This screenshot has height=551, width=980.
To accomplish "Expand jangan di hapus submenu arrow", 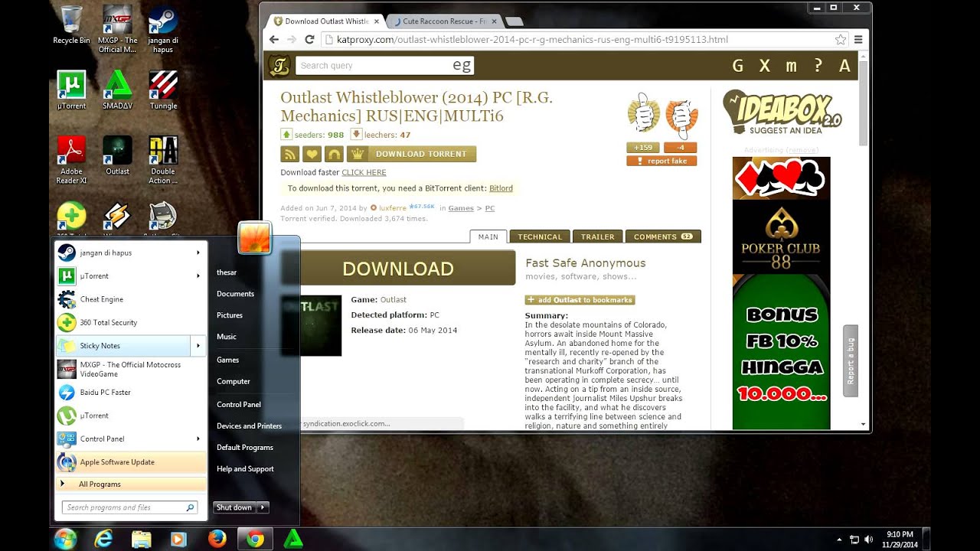I will point(198,253).
